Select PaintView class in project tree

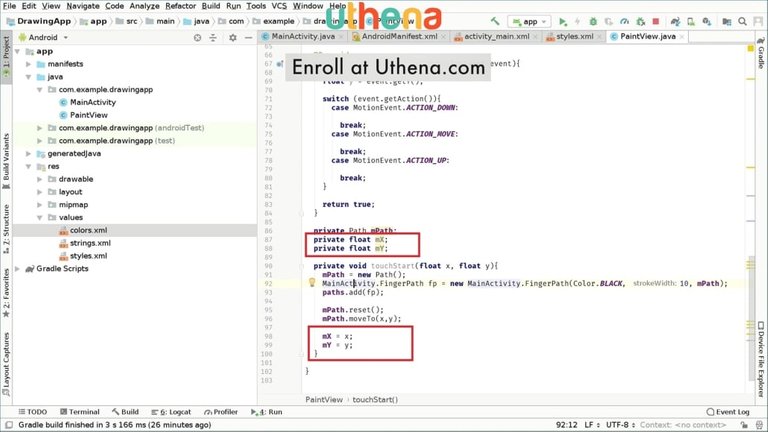pos(89,115)
